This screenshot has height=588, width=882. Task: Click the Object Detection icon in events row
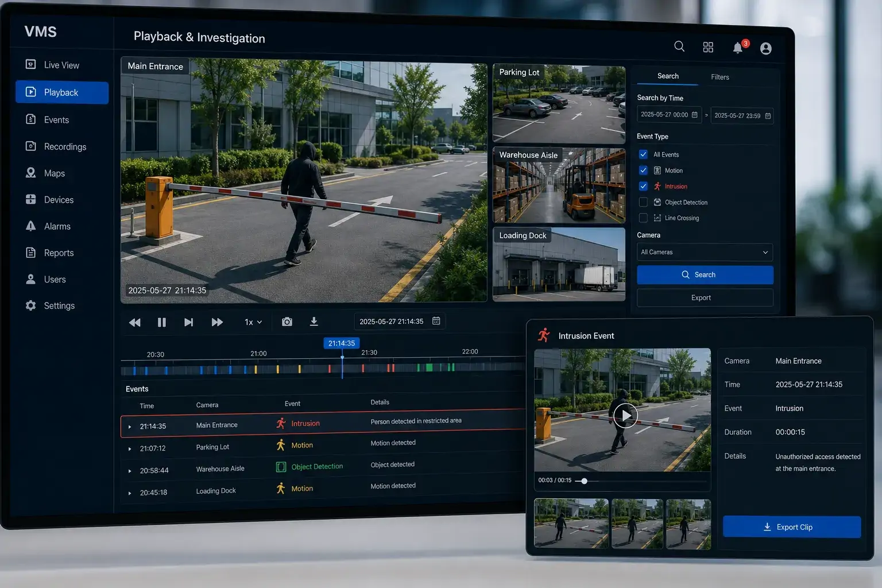click(281, 467)
